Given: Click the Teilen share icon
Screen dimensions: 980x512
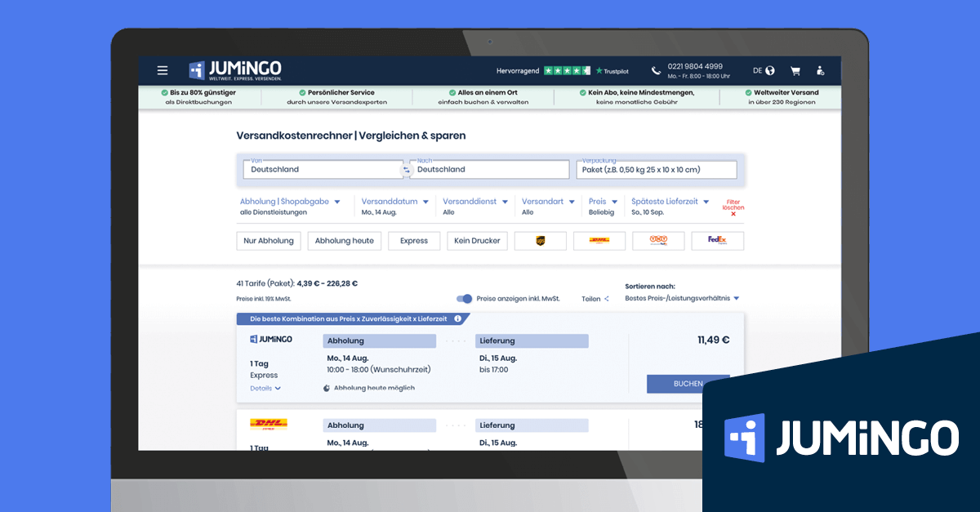Looking at the screenshot, I should 606,299.
